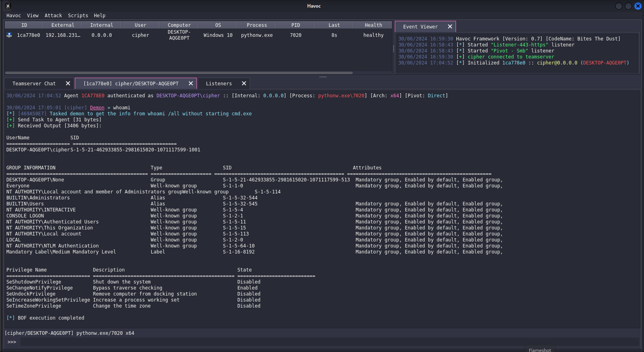Screen dimensions: 644x352
Task: Open the Help menu
Action: 100,16
